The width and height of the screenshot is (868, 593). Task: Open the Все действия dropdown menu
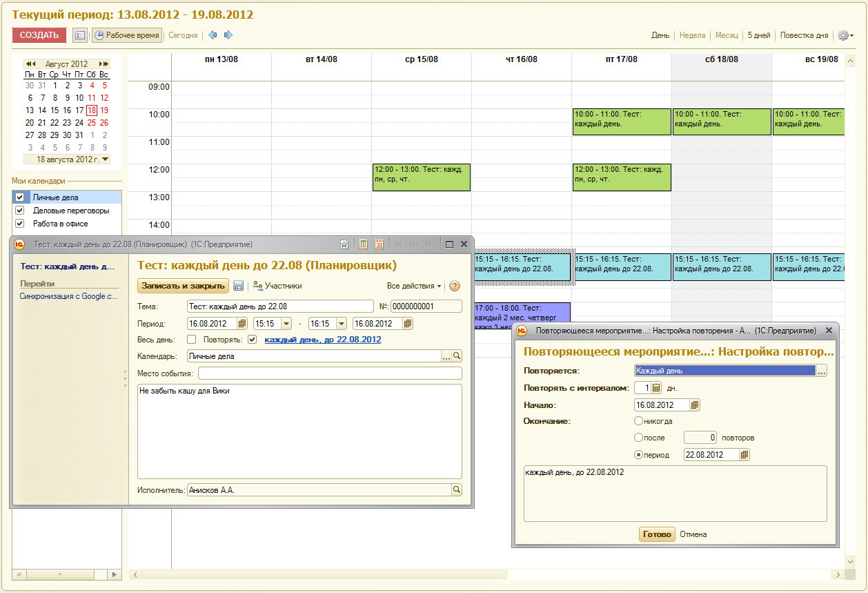click(414, 286)
